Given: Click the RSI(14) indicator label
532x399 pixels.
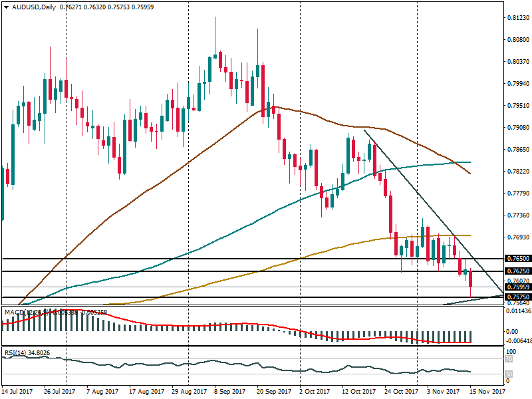Looking at the screenshot, I should (16, 354).
